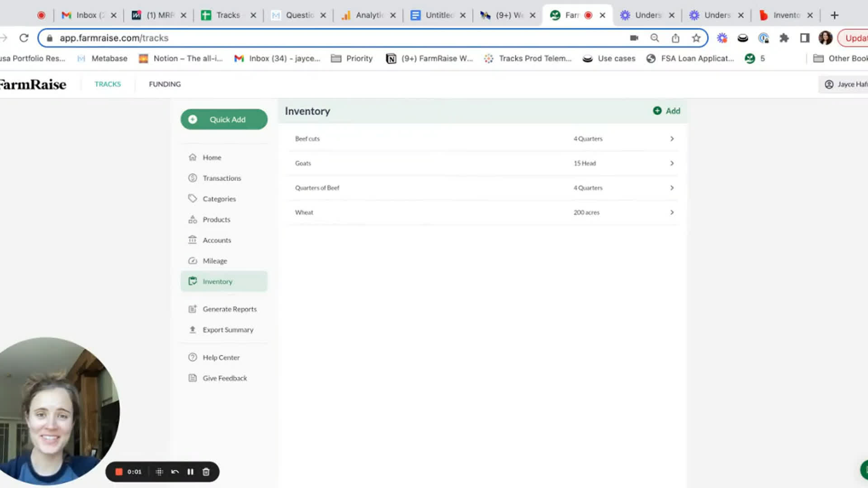Open the Help Center
Screen dimensions: 868x488
coord(221,357)
